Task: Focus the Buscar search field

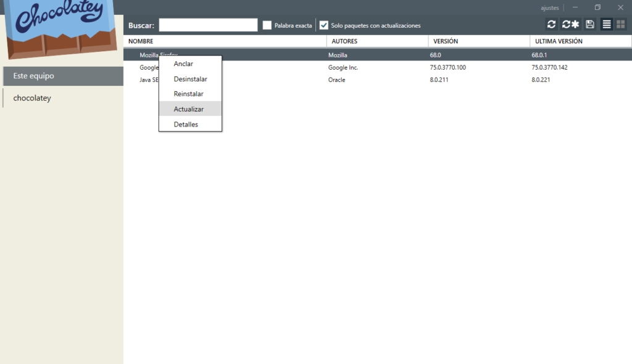Action: [208, 25]
